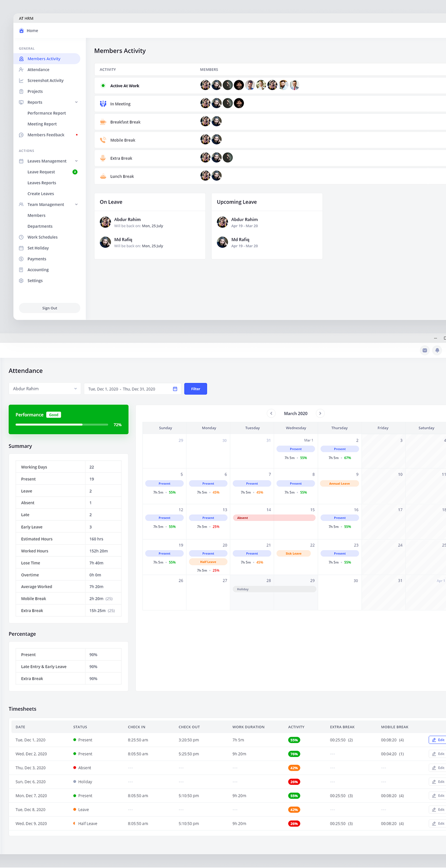The width and height of the screenshot is (446, 868).
Task: Click the Extra Break icon
Action: [103, 158]
